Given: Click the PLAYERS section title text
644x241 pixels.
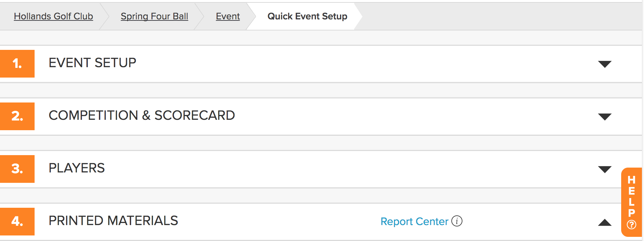Looking at the screenshot, I should [x=76, y=168].
